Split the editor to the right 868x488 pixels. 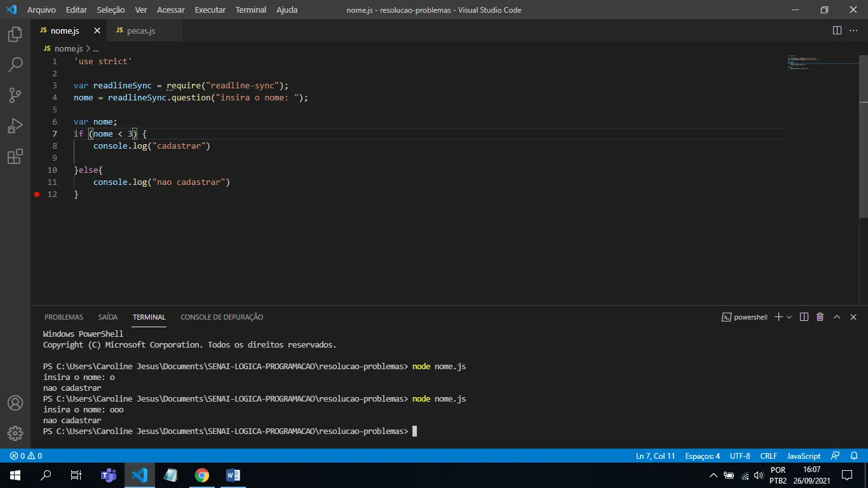pos(837,30)
